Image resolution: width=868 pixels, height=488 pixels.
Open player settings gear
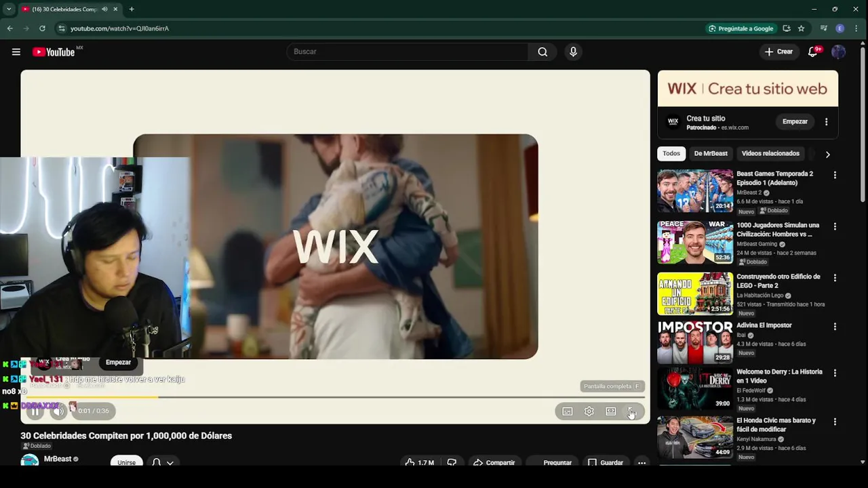(x=589, y=411)
